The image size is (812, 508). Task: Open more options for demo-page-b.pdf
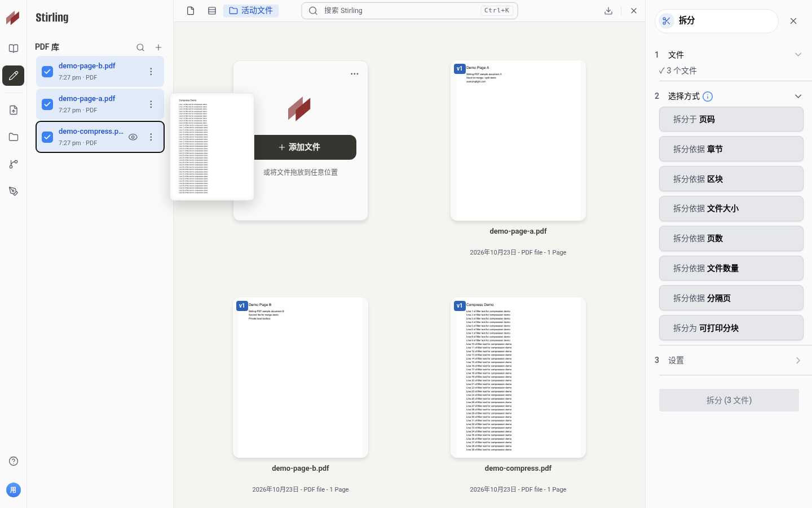click(151, 72)
